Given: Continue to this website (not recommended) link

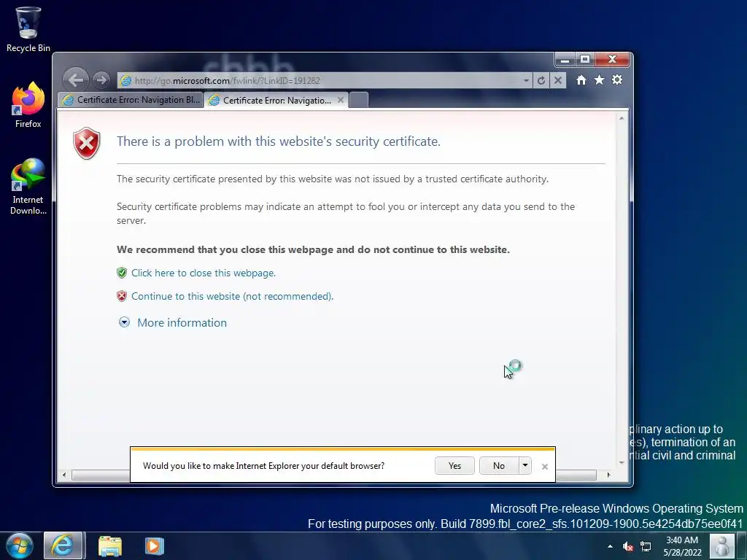Looking at the screenshot, I should click(232, 296).
